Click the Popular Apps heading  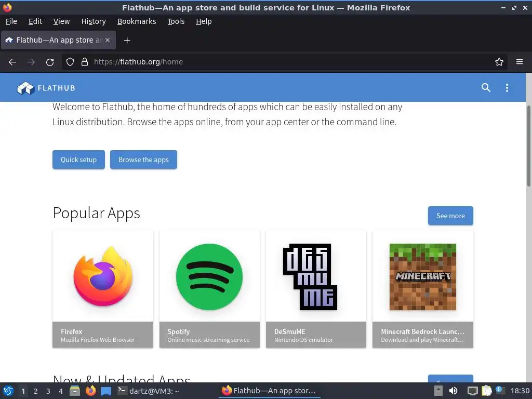point(96,213)
